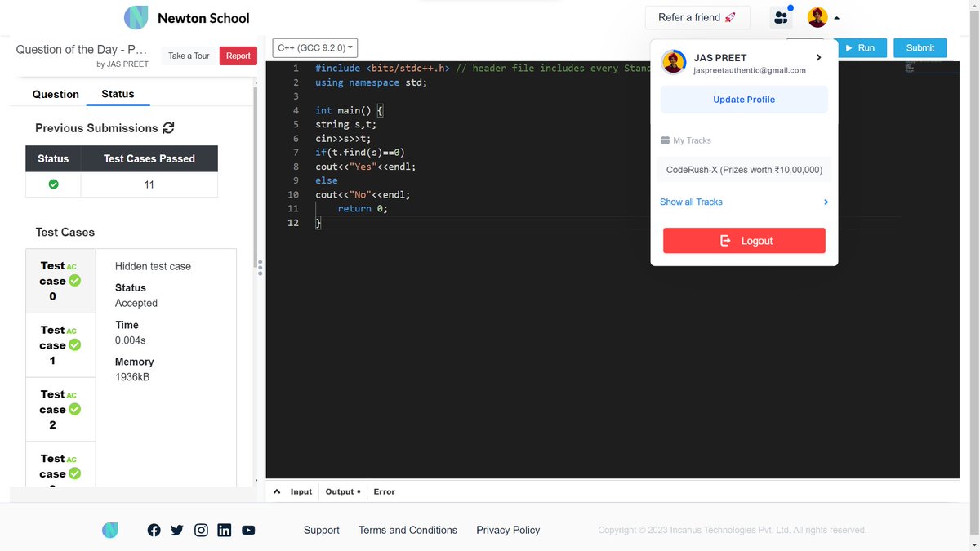The width and height of the screenshot is (980, 551).
Task: Open the Instagram icon in the footer
Action: (201, 530)
